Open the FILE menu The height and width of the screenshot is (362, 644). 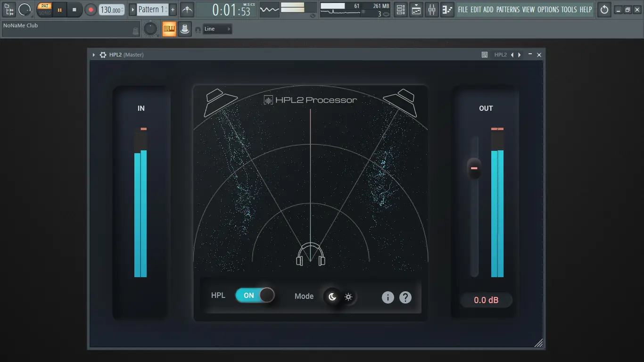tap(463, 9)
